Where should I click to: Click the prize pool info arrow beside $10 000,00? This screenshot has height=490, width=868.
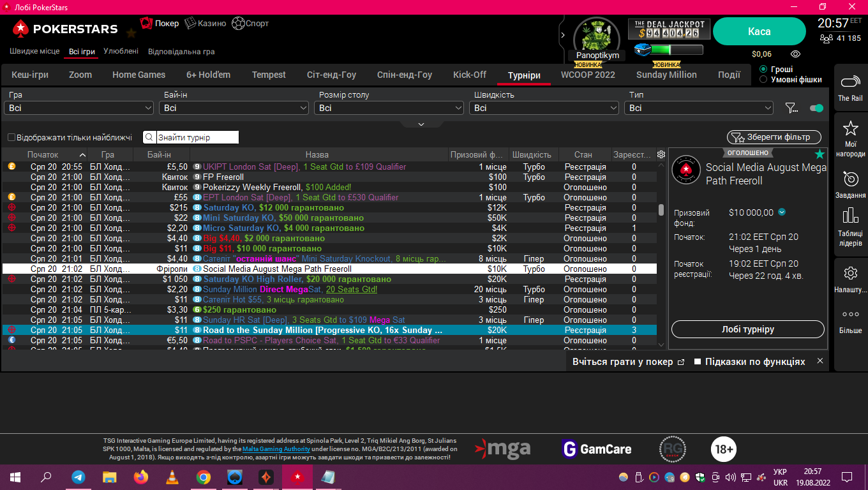[782, 212]
